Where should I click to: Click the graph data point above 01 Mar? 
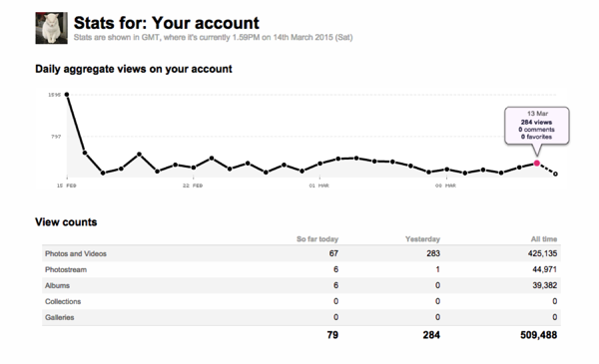click(320, 164)
